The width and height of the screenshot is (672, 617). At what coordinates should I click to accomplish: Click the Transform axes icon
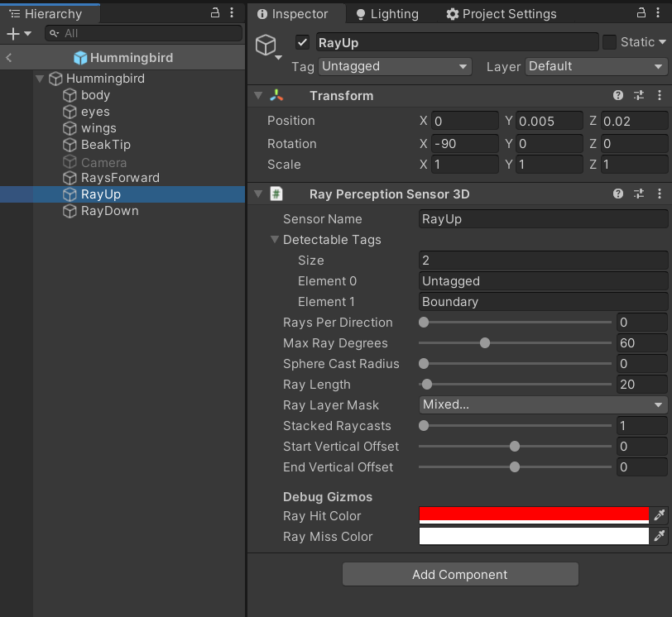coord(276,95)
